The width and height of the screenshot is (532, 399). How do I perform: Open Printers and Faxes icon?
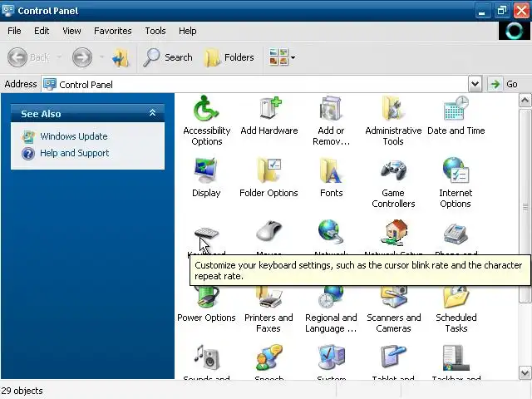pos(269,297)
